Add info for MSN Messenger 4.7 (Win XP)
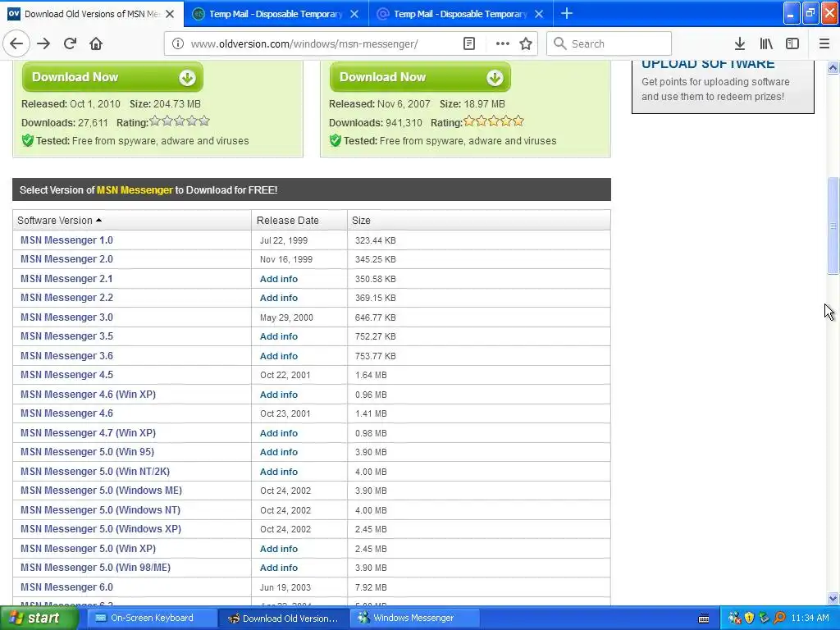This screenshot has height=630, width=840. (x=279, y=433)
